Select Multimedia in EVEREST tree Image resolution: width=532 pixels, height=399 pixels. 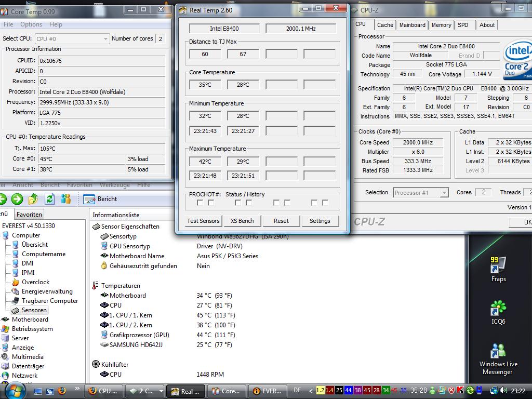click(x=28, y=357)
